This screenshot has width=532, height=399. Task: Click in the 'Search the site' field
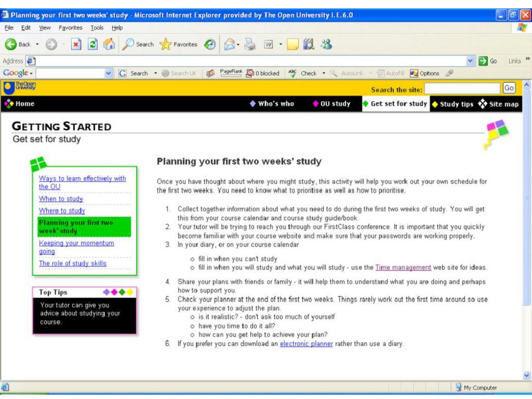coord(462,88)
